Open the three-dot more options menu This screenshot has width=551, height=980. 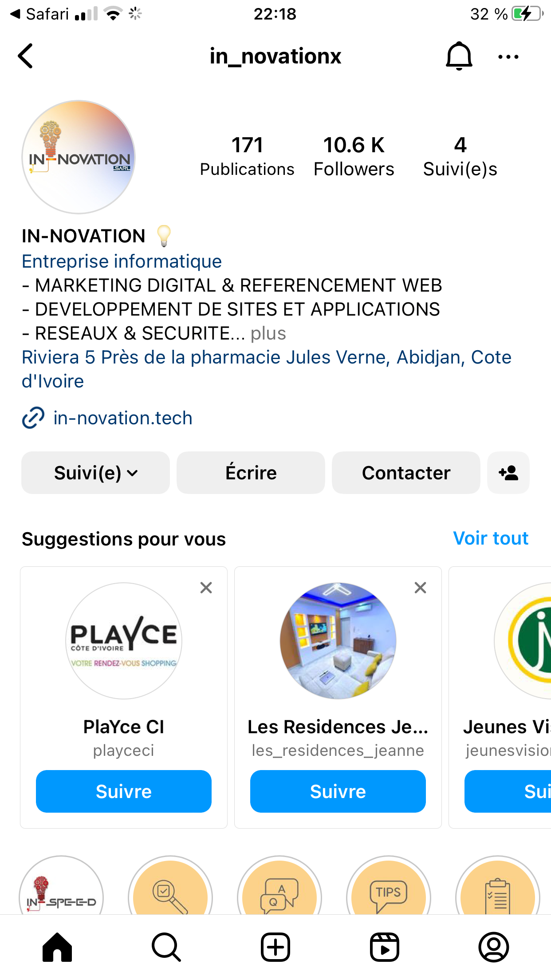[508, 57]
